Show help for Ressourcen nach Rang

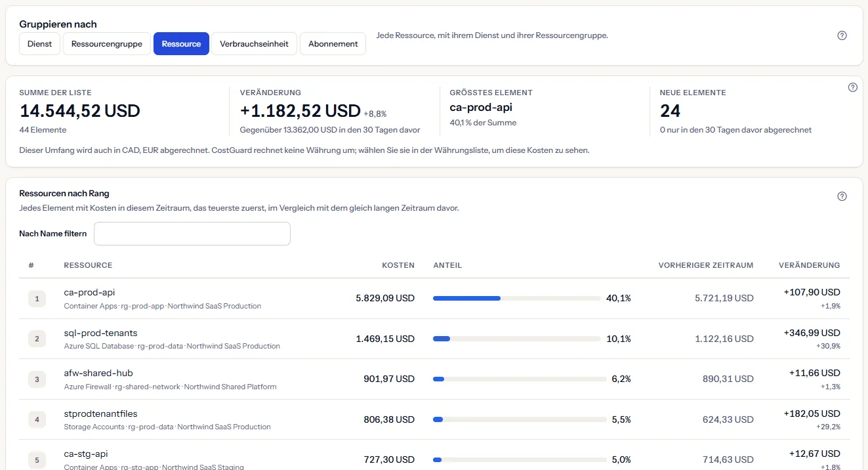842,196
